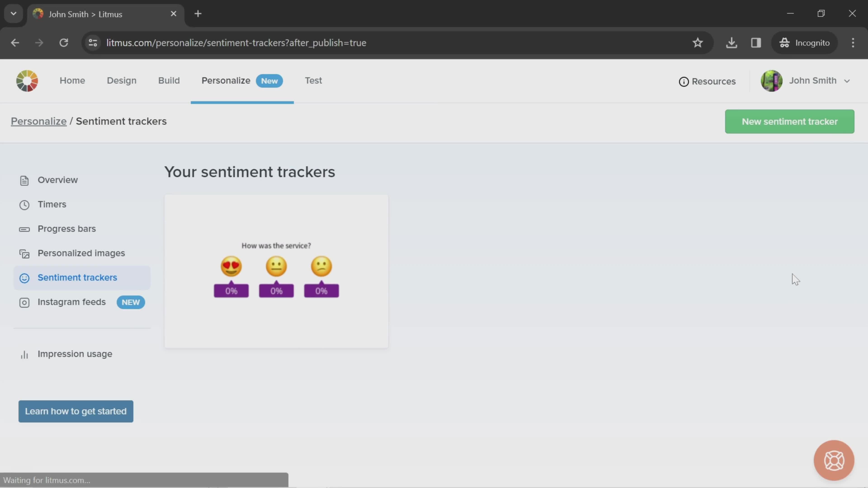Click the Instagram feeds sidebar icon
Screen dimensions: 868x488
coord(24,302)
